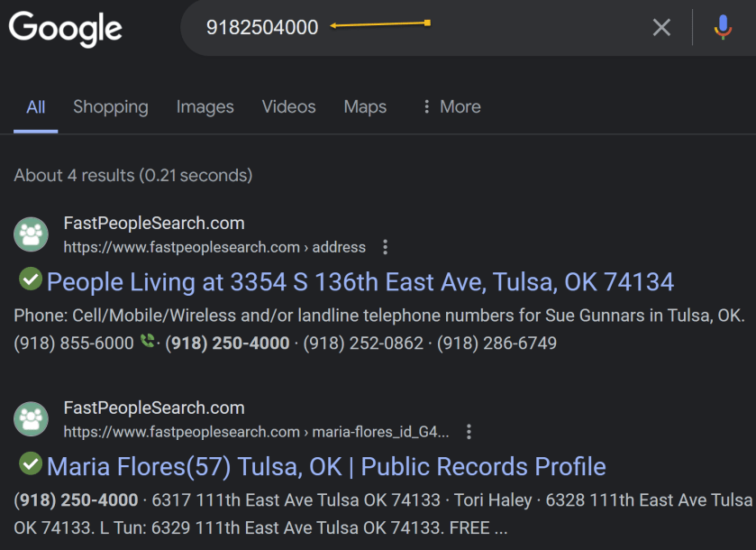Open the Videos tab

tap(288, 106)
